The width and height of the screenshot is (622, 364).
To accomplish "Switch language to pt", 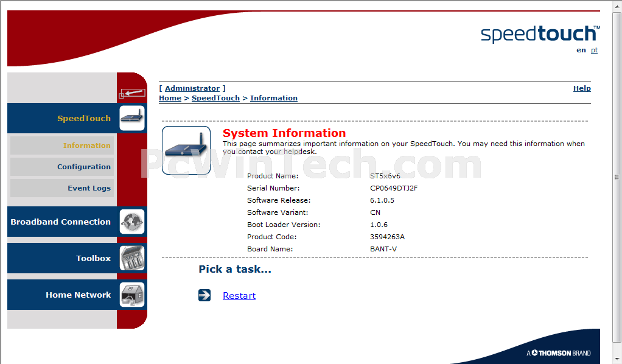I will click(x=594, y=50).
